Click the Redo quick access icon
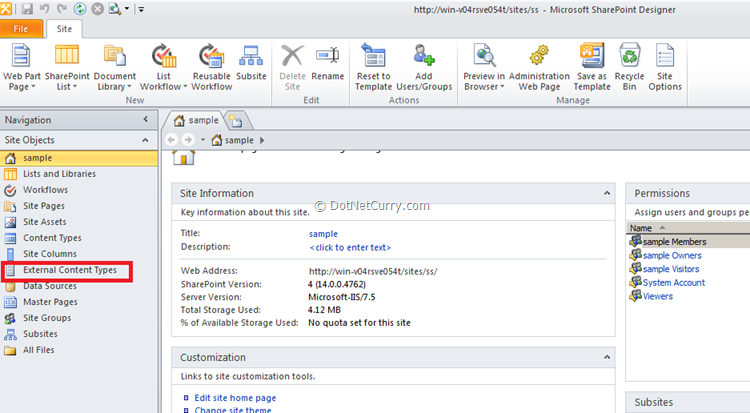Image resolution: width=750 pixels, height=413 pixels. [x=62, y=9]
